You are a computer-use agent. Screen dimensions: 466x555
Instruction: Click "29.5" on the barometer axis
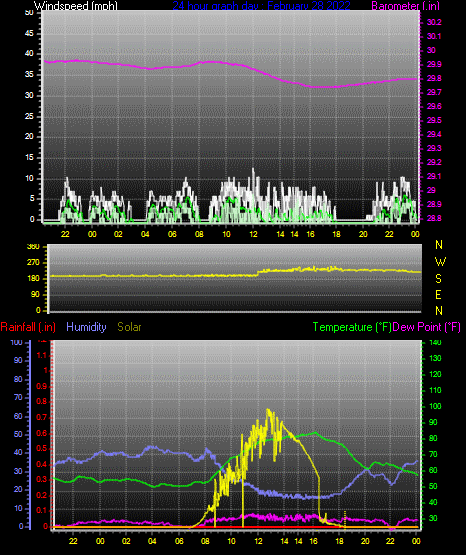coord(434,120)
